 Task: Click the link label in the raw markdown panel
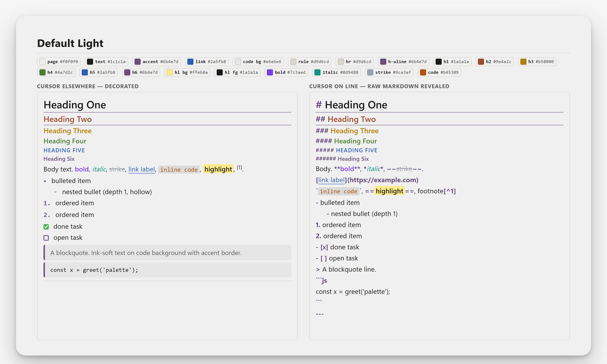(x=331, y=180)
